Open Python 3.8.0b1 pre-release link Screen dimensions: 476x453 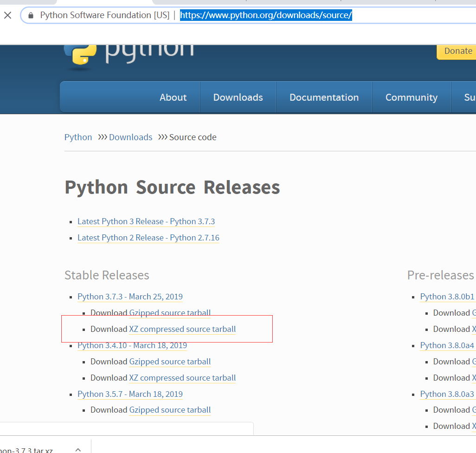[447, 297]
